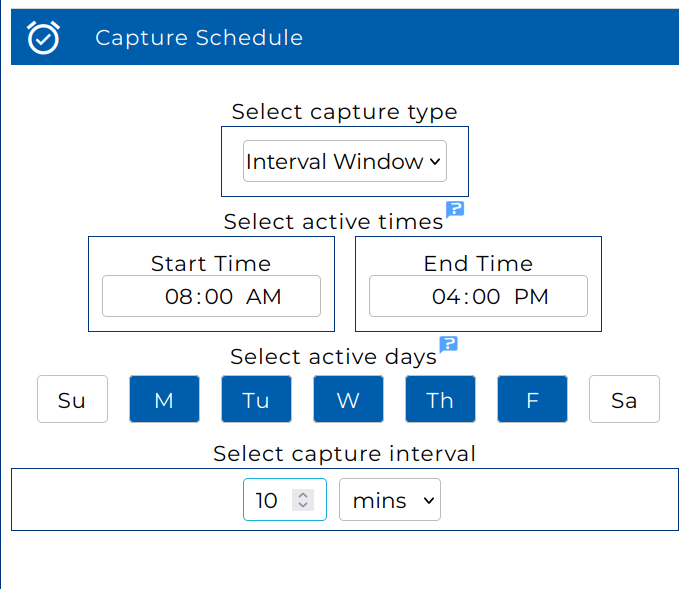Focus the capture interval number field
Viewport: 689px width, 589px height.
268,500
